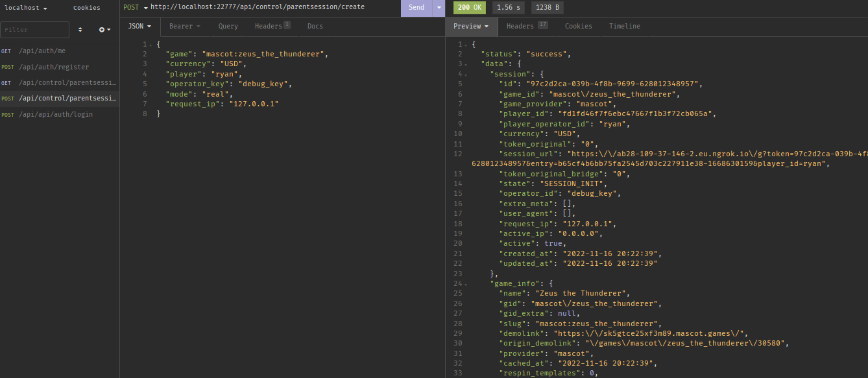Open the response Headers tab with 17 badge
The width and height of the screenshot is (868, 378).
coord(522,26)
